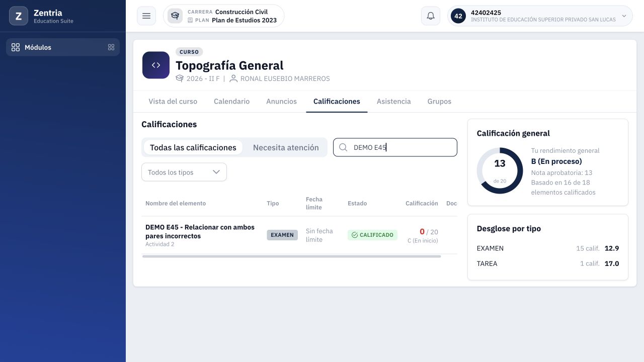Click the horizontal table scrollbar

pyautogui.click(x=292, y=256)
